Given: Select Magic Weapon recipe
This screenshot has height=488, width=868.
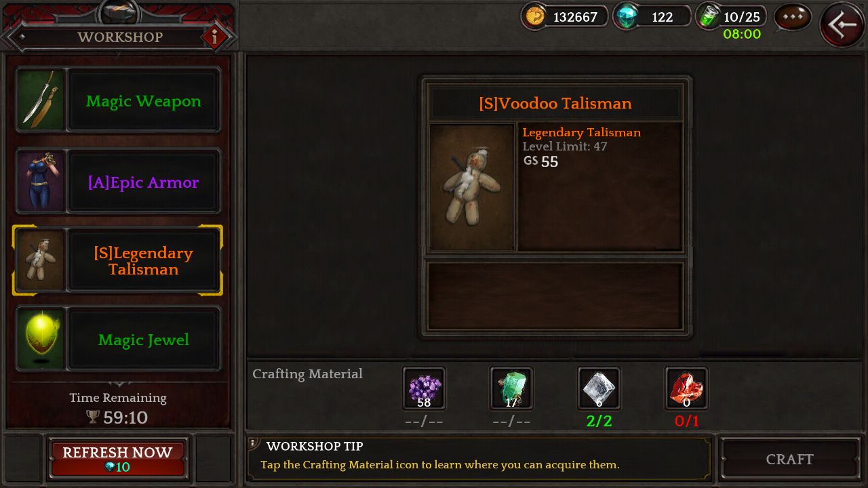Looking at the screenshot, I should (x=119, y=100).
